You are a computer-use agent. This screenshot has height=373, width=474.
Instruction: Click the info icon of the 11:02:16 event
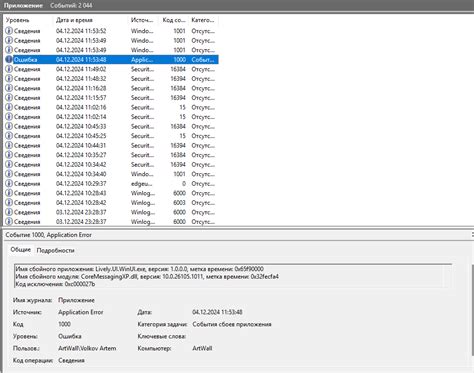pos(9,107)
